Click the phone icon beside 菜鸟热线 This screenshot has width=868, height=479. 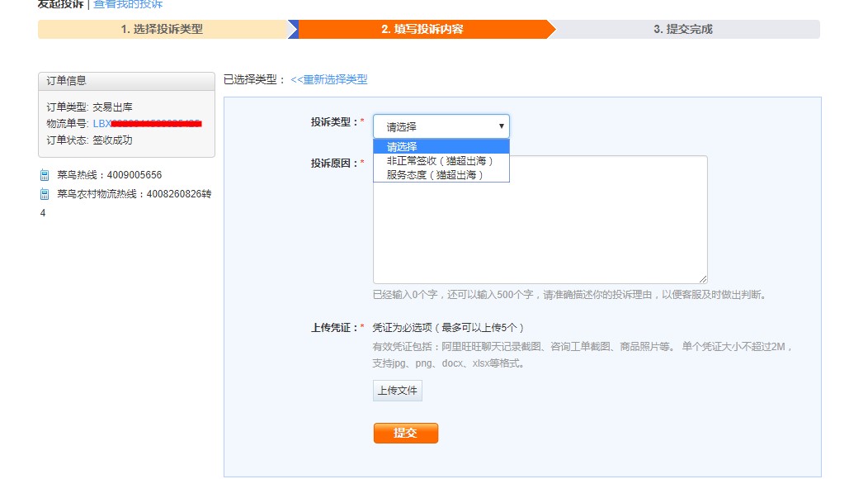point(45,175)
